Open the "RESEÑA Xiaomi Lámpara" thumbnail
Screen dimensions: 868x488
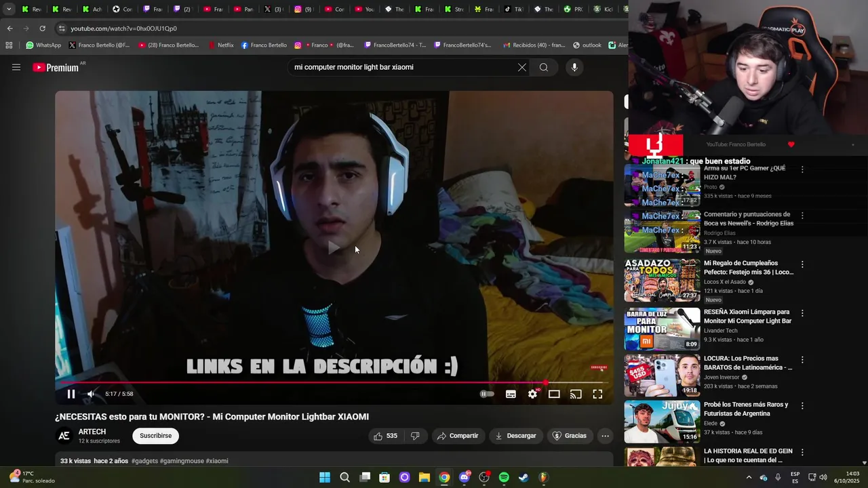point(662,329)
